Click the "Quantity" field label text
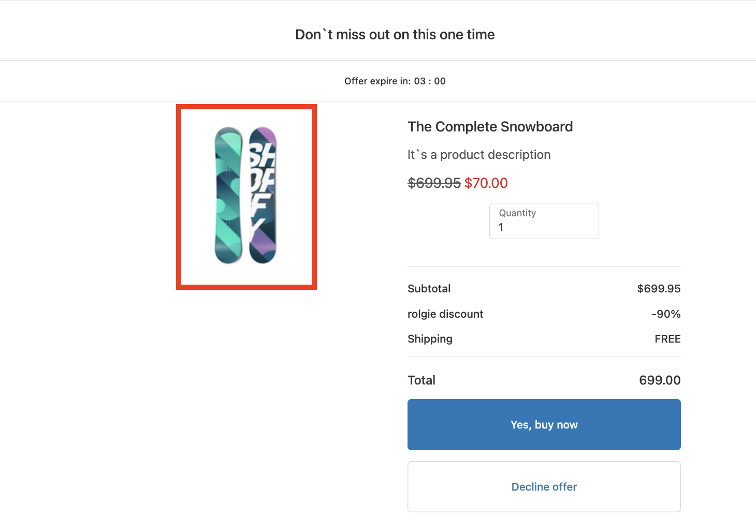Screen dimensions: 756x532 coord(517,213)
